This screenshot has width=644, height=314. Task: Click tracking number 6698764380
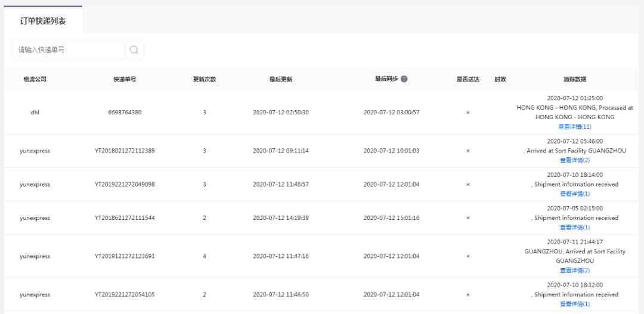point(125,112)
